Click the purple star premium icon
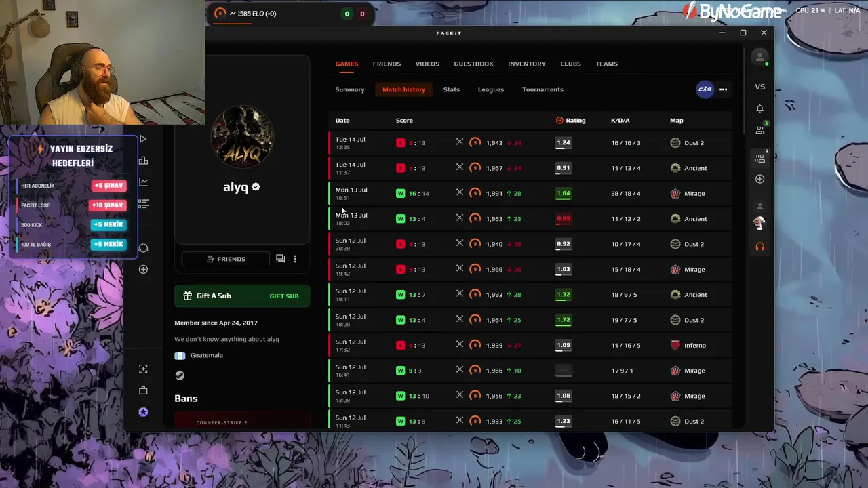The image size is (868, 488). (143, 412)
